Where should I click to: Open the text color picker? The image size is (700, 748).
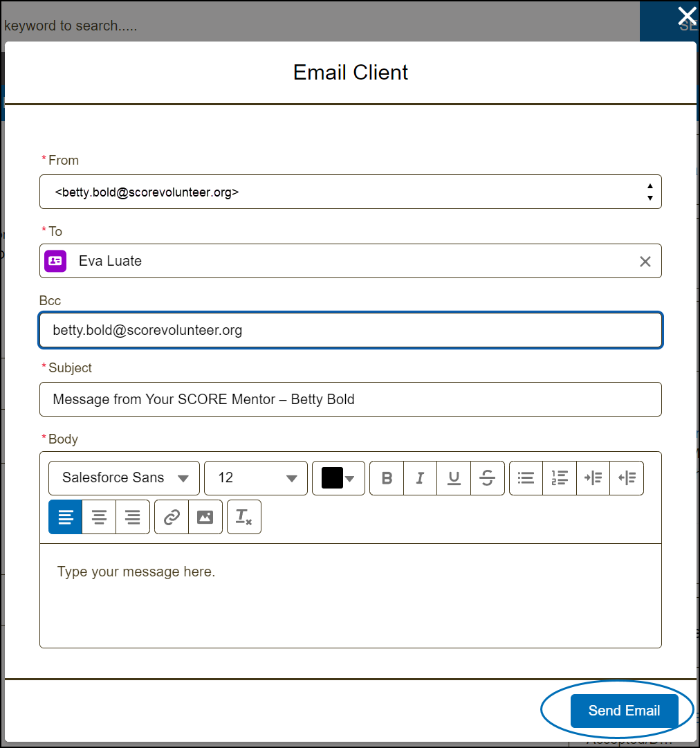click(x=338, y=478)
